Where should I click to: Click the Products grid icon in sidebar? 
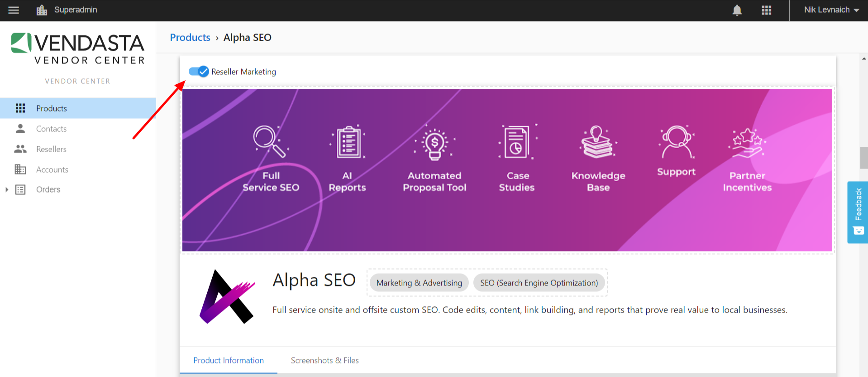(20, 108)
